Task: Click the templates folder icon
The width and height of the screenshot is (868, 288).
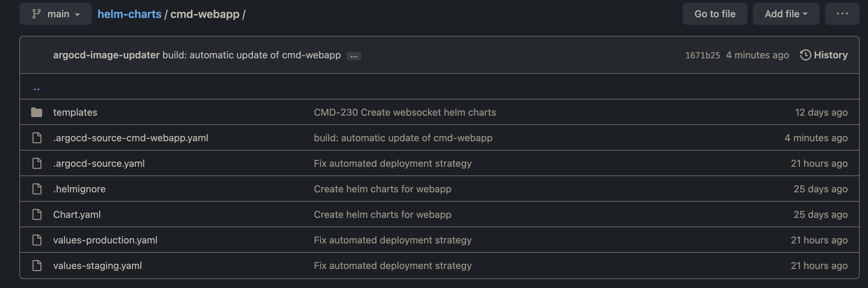Action: 37,112
